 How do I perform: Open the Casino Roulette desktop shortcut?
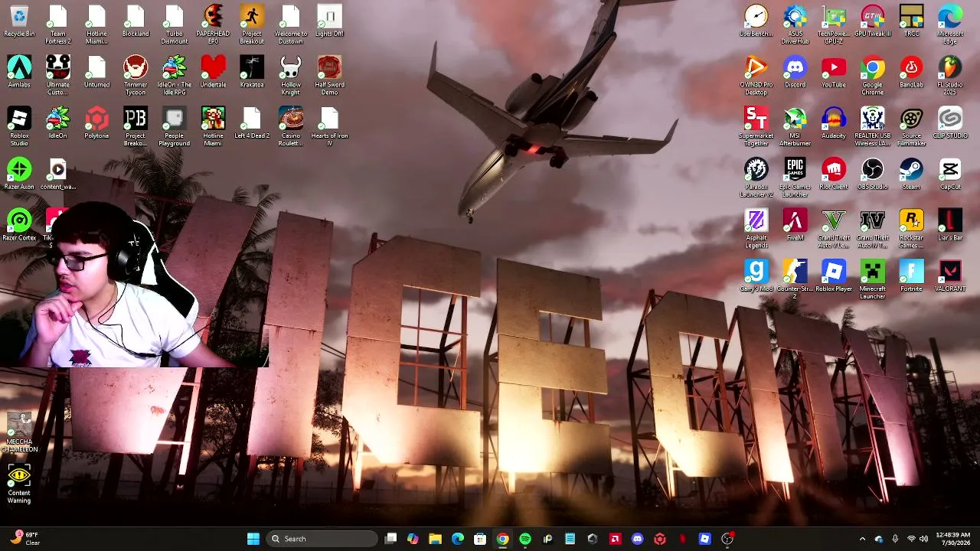click(x=291, y=127)
